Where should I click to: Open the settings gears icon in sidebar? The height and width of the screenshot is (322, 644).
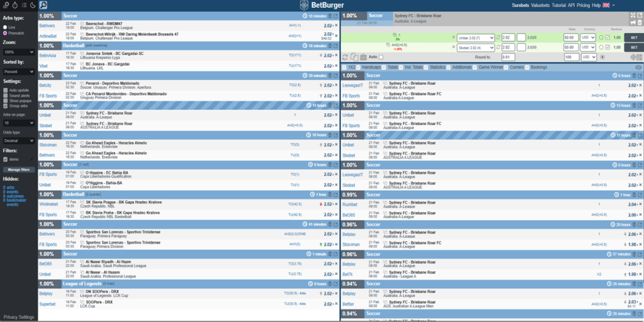tap(6, 5)
